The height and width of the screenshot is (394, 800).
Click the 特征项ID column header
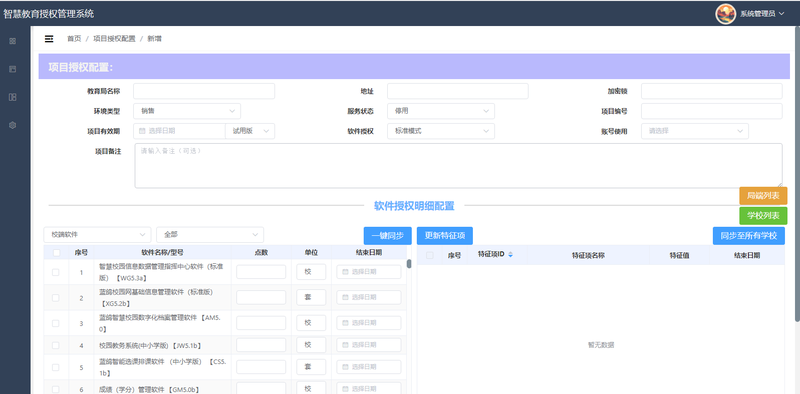(x=491, y=254)
